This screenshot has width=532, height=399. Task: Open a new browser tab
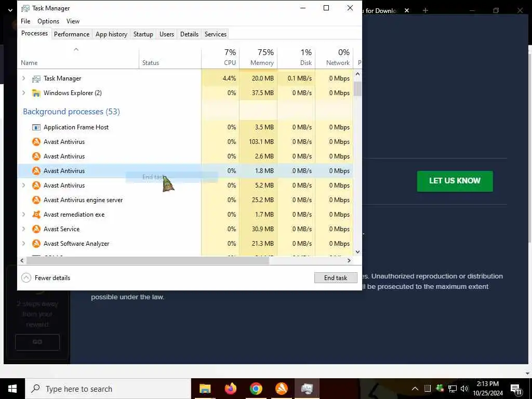tap(425, 10)
